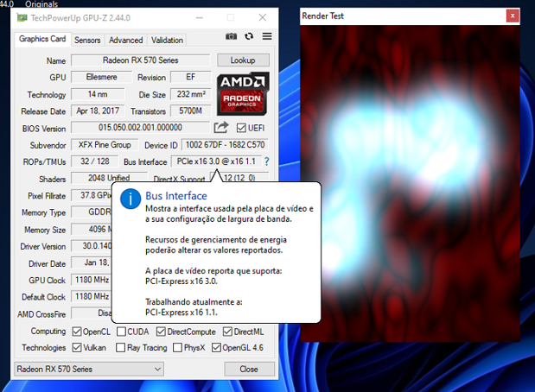535x392 pixels.
Task: Click the ROPs/TMUs field 32 / 128
Action: (95, 161)
